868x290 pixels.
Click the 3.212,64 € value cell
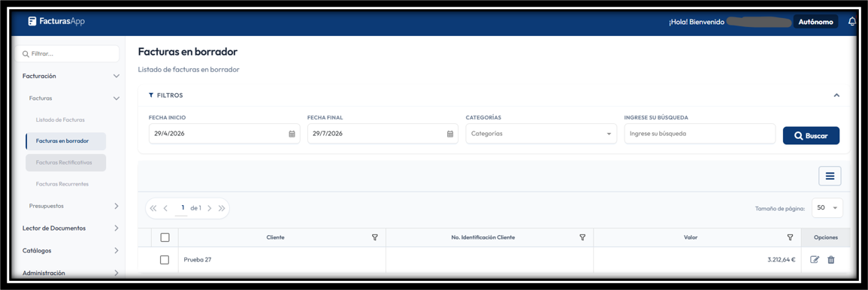697,259
